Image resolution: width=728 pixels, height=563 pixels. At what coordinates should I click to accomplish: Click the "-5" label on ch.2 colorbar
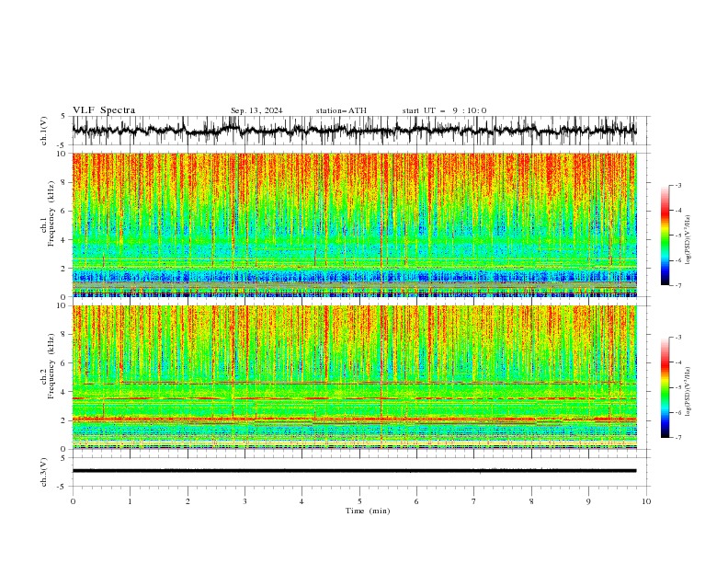click(677, 387)
